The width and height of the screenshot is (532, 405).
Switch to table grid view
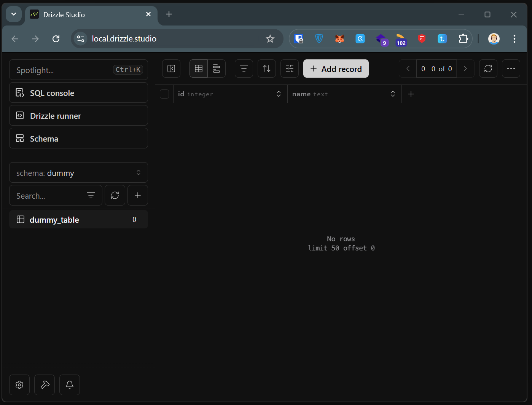tap(199, 69)
